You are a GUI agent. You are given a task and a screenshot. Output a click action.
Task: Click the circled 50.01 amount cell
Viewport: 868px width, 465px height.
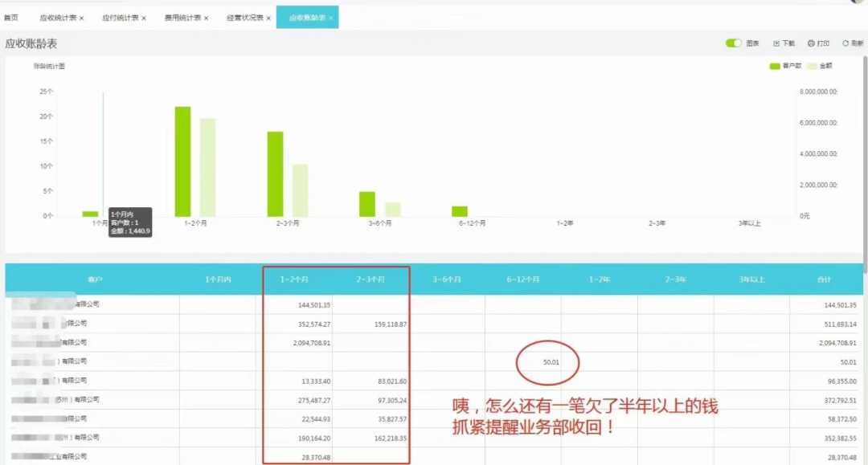551,362
